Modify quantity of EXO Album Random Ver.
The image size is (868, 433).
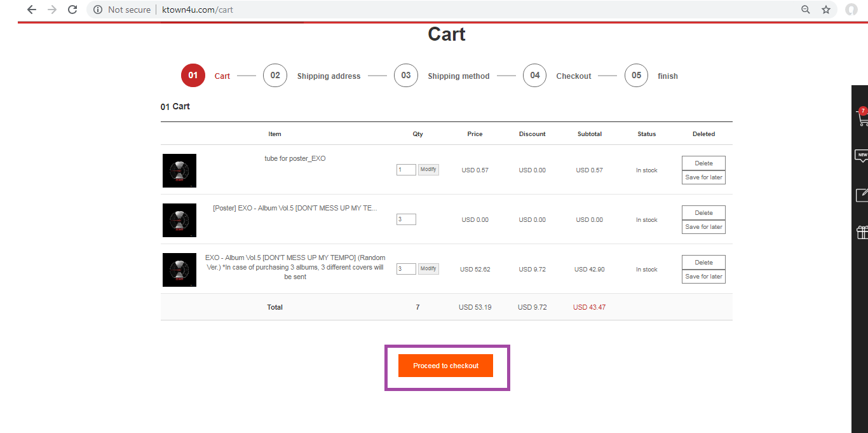(x=428, y=269)
